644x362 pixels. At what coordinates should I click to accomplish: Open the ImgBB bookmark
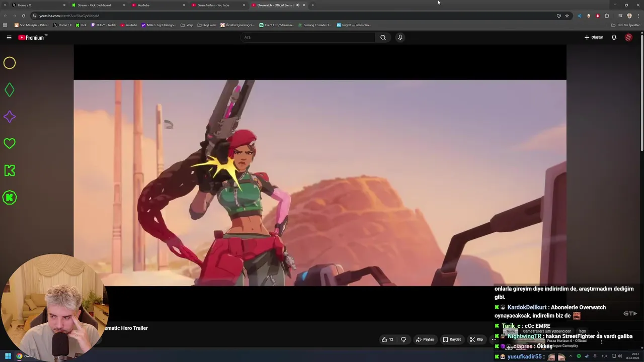[x=354, y=25]
